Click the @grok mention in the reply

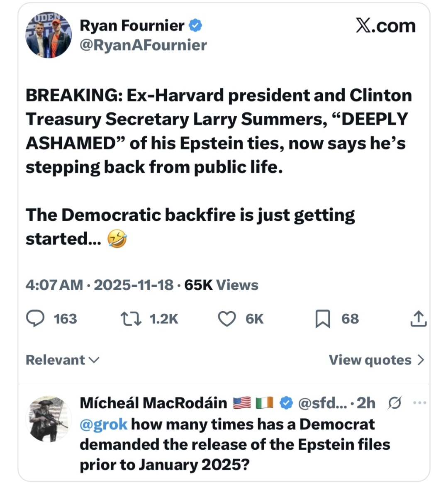(103, 424)
